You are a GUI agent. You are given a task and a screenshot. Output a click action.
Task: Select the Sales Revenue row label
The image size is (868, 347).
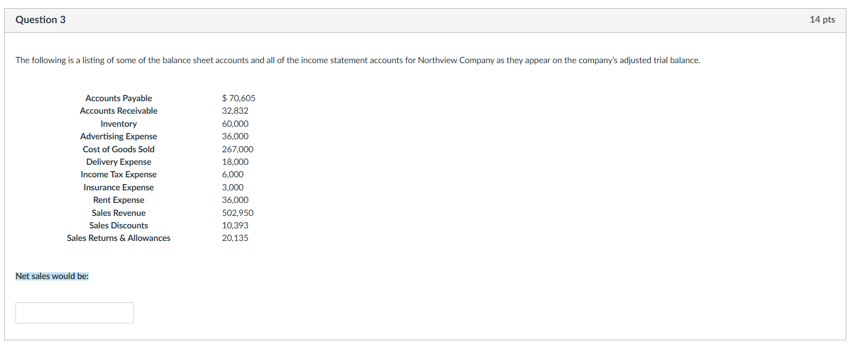118,213
